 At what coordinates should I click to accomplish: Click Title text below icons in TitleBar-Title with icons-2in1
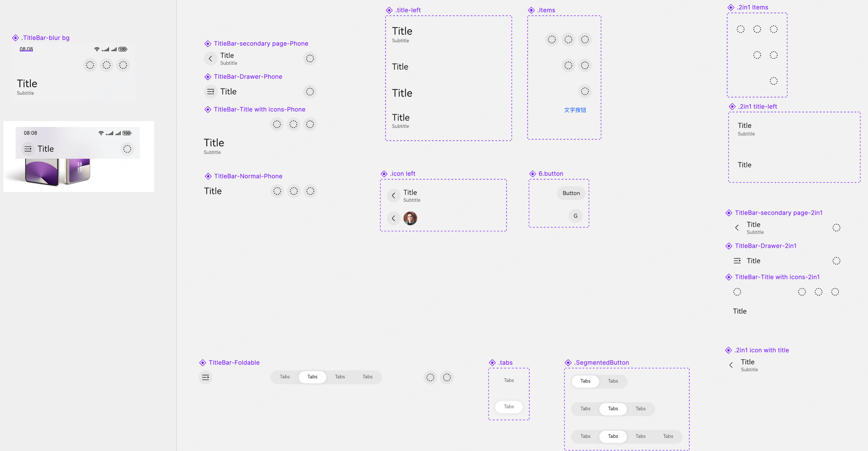point(739,311)
